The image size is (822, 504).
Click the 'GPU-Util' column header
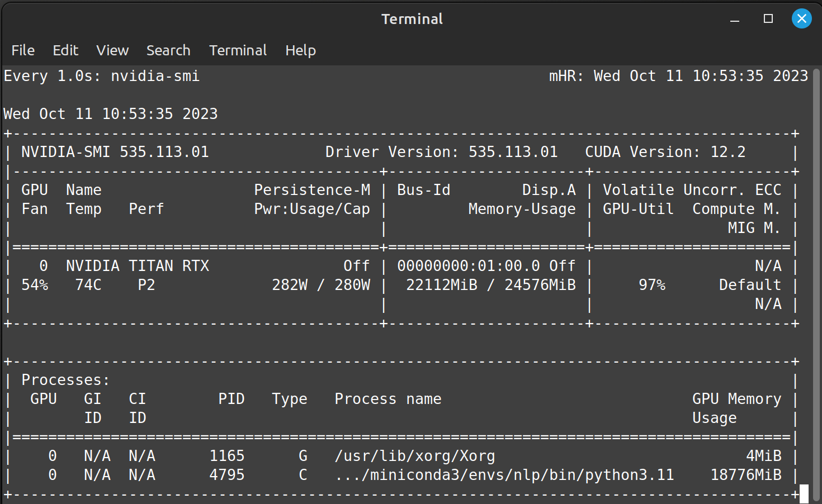tap(638, 209)
